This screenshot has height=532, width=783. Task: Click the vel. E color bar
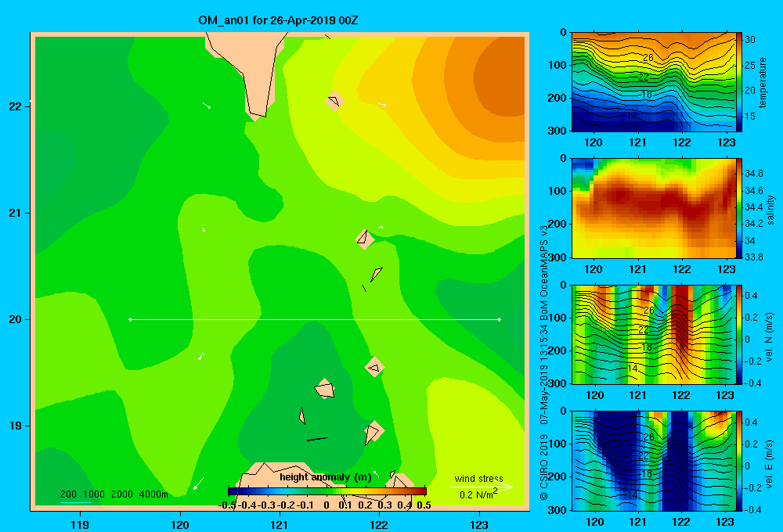[739, 461]
